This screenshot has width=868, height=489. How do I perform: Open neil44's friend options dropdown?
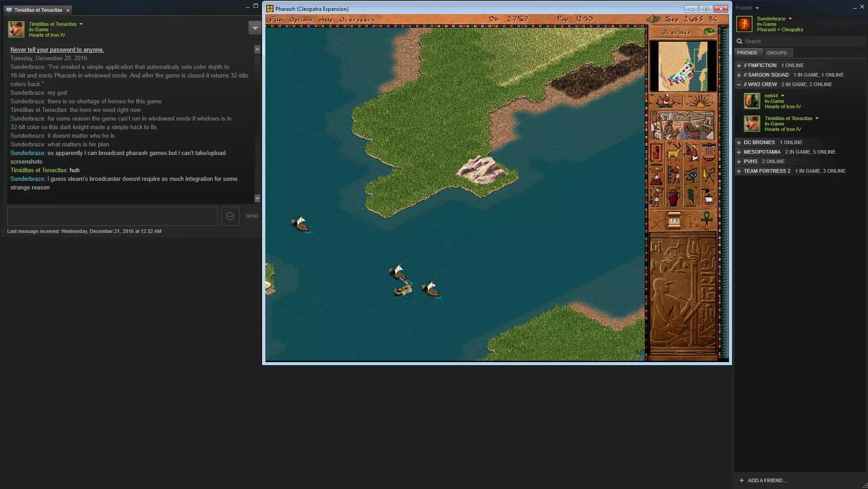click(782, 96)
